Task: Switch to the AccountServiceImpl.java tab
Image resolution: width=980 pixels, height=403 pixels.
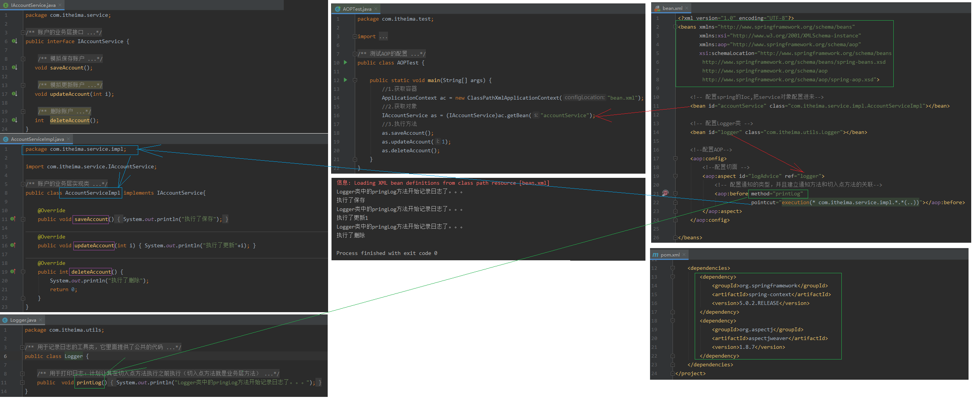Action: click(37, 139)
